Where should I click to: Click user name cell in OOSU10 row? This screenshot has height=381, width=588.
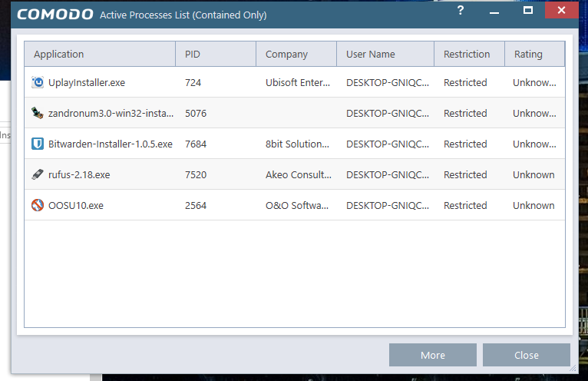388,206
